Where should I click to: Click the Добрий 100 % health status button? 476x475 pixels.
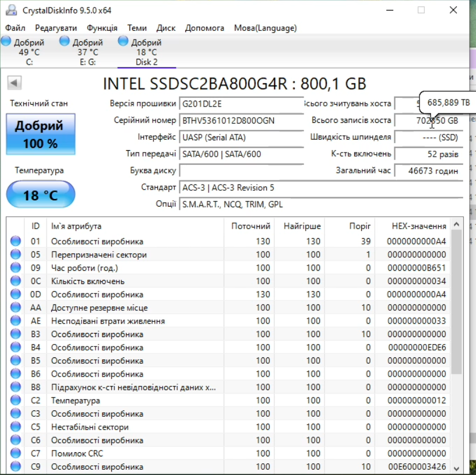tap(41, 134)
